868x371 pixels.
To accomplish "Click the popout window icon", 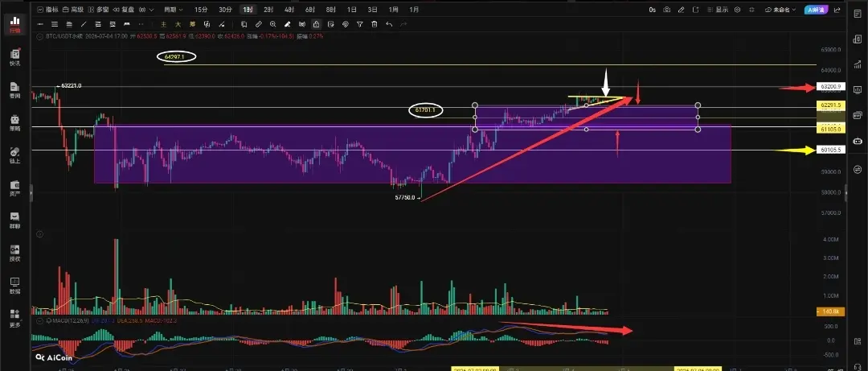I will point(696,10).
